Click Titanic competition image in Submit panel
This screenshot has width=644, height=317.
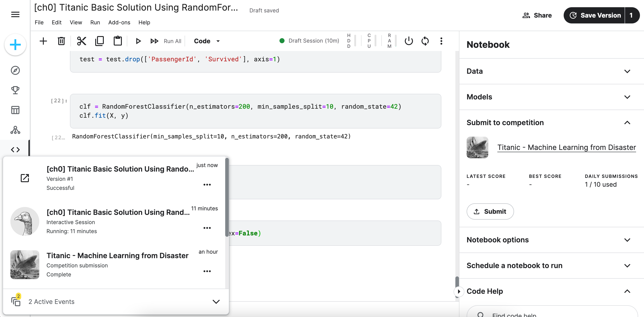click(477, 147)
